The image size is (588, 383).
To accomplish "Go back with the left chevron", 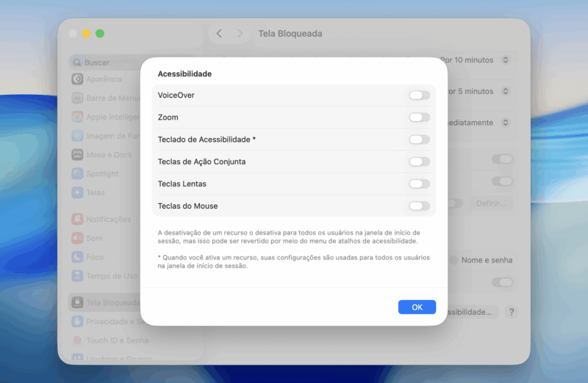I will [219, 33].
